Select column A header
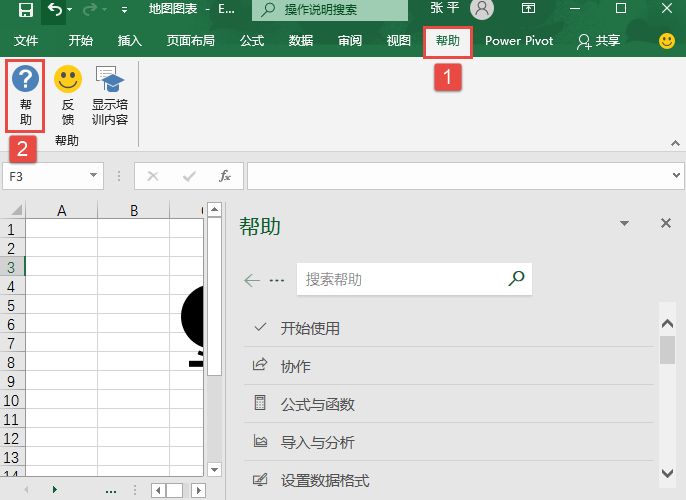The height and width of the screenshot is (500, 686). pos(62,210)
